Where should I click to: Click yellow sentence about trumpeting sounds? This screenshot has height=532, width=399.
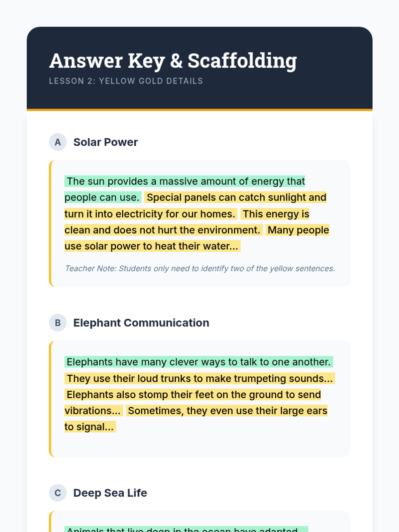click(x=199, y=378)
